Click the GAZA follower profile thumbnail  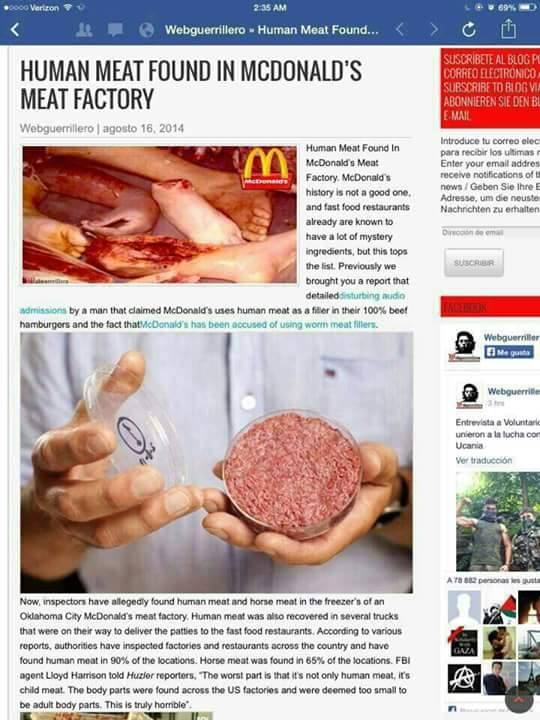[x=464, y=643]
